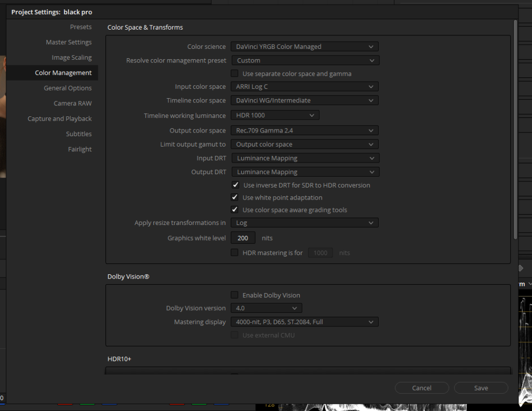The image size is (532, 411).
Task: Click the settings panel vertical scrollbar
Action: tap(515, 130)
